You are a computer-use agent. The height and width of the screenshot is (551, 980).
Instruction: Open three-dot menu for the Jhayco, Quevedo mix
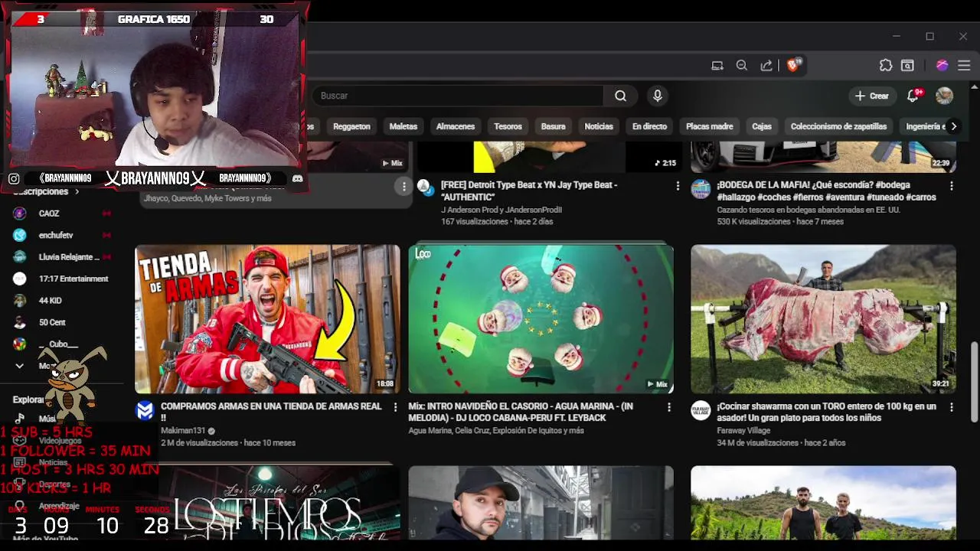[403, 186]
